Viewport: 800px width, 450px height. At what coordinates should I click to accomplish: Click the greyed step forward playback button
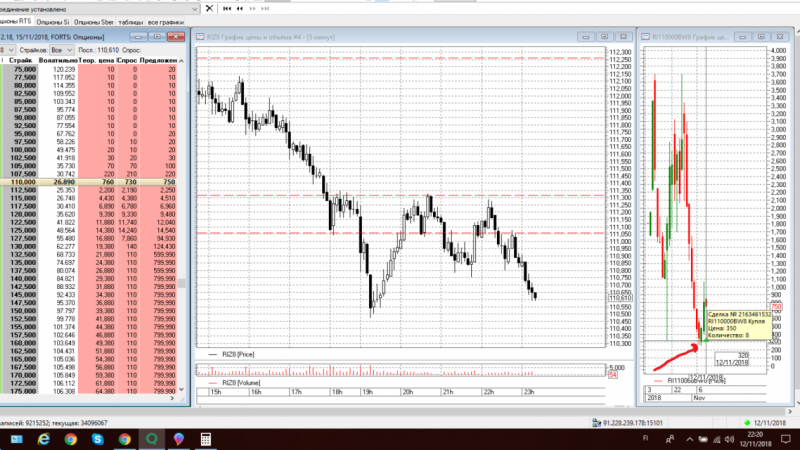pos(253,9)
